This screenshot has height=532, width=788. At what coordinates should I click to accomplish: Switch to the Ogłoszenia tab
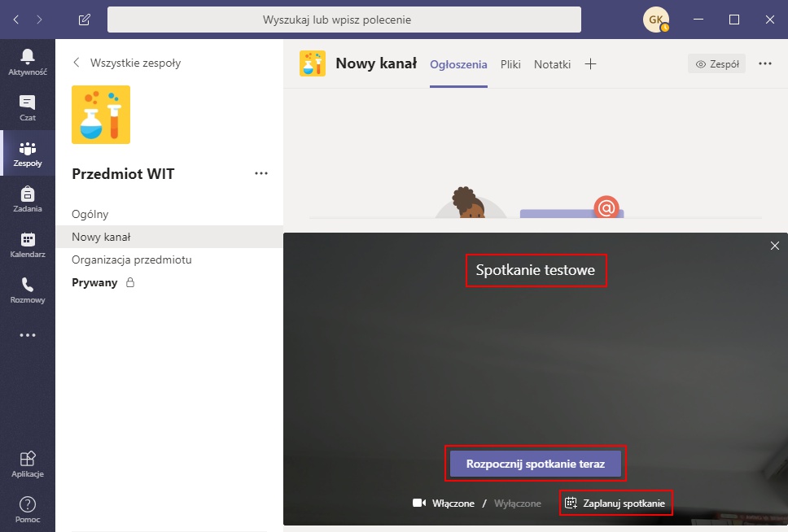tap(458, 64)
